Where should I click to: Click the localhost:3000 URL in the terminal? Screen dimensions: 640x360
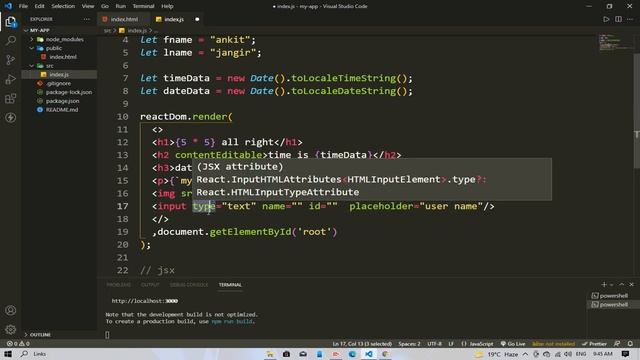[x=144, y=301]
